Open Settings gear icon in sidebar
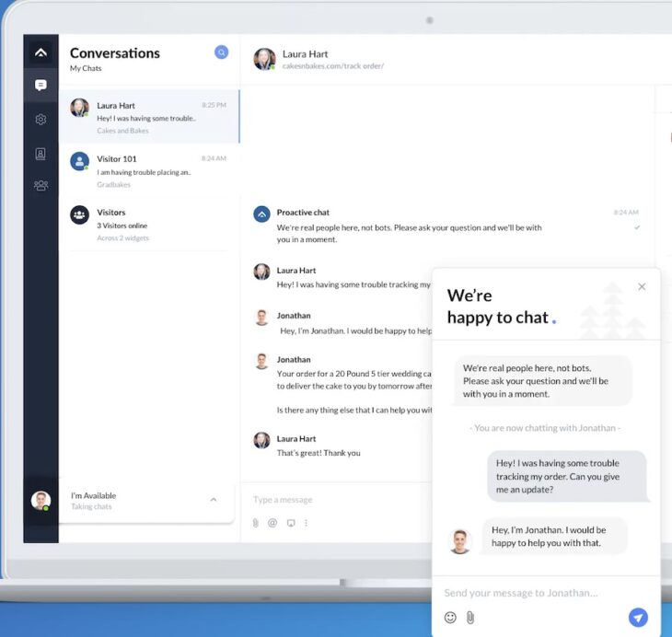Image resolution: width=672 pixels, height=637 pixels. pyautogui.click(x=41, y=119)
